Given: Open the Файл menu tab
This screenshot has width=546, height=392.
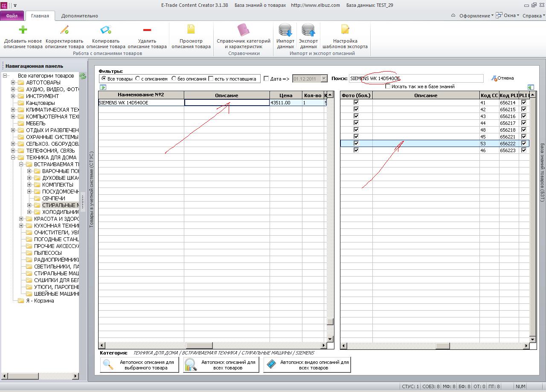Looking at the screenshot, I should tap(12, 16).
